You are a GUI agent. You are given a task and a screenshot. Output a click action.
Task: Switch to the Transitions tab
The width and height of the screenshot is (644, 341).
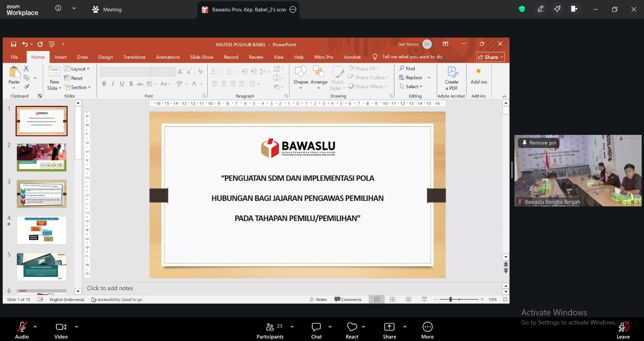click(x=134, y=57)
